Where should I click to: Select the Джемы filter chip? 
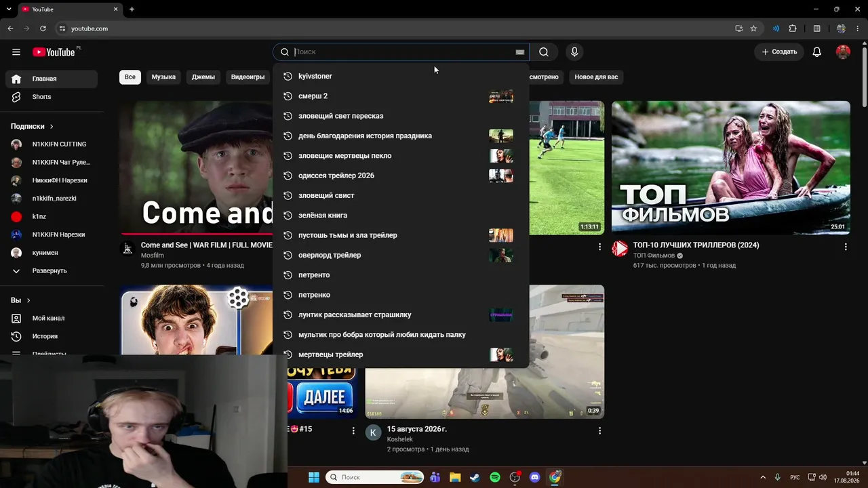pos(203,77)
